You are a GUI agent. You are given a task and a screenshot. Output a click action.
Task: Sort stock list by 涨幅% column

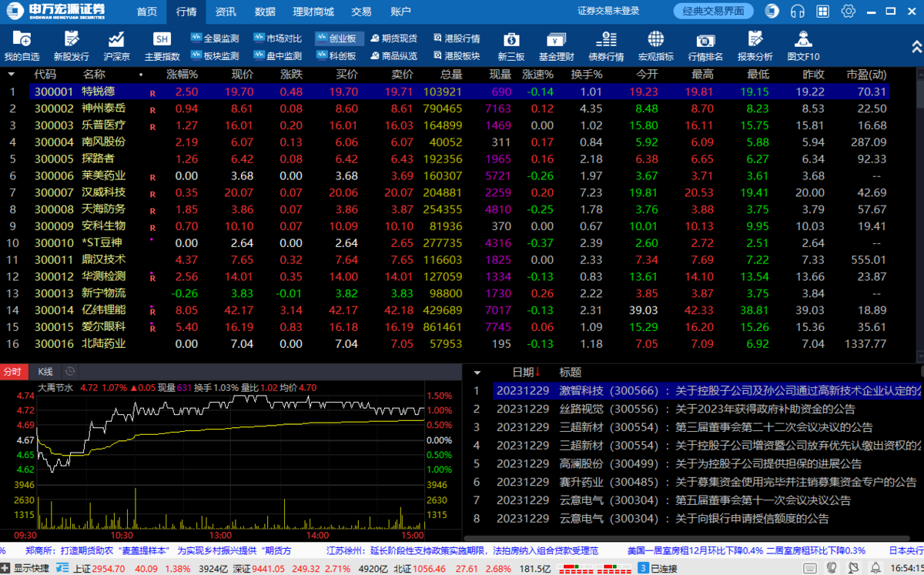[x=182, y=75]
